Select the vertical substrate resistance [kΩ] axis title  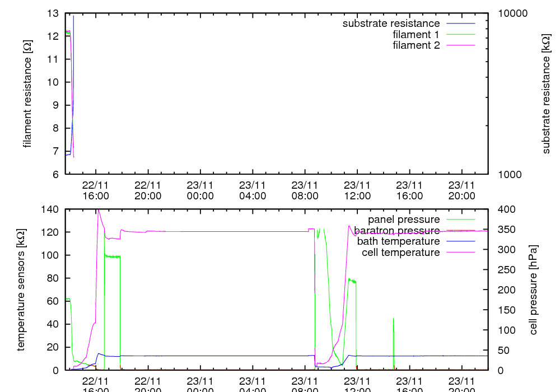[546, 93]
